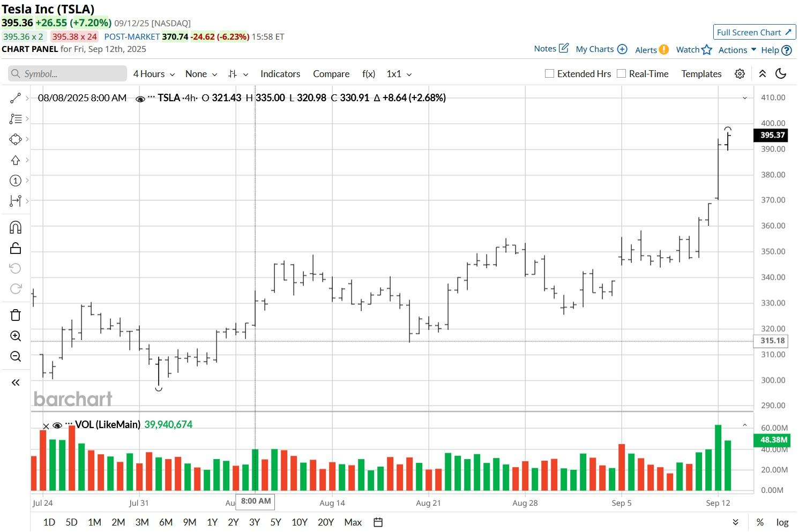This screenshot has width=799, height=532.
Task: Select the 10Y time range
Action: 299,522
